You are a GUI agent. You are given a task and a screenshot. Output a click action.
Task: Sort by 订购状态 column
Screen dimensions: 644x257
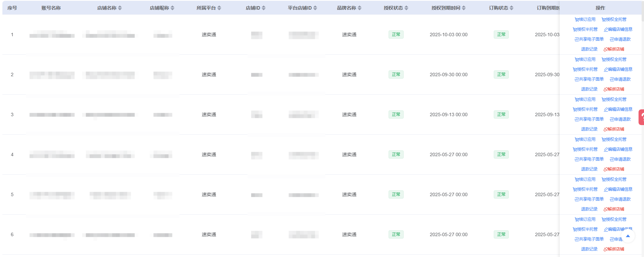point(512,8)
